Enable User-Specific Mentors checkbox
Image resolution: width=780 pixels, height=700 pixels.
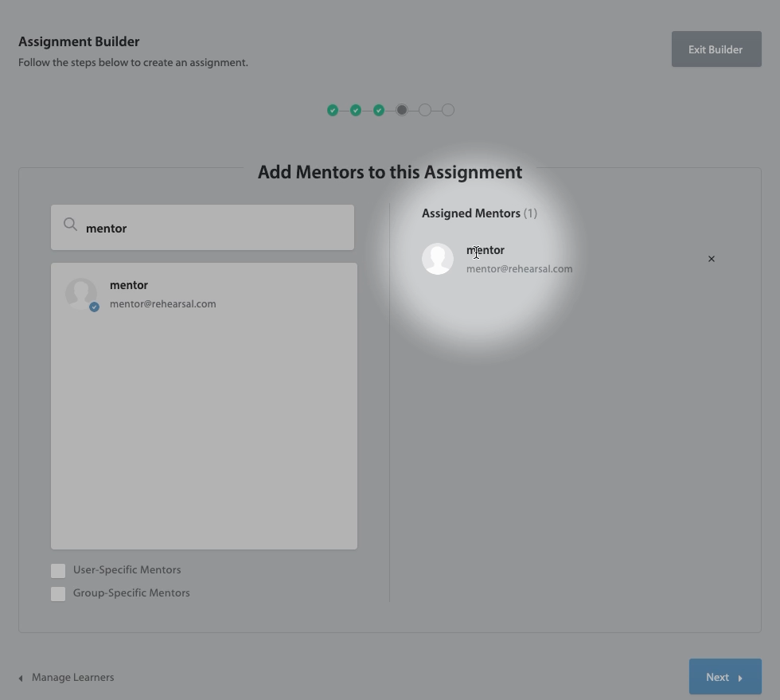pyautogui.click(x=58, y=570)
